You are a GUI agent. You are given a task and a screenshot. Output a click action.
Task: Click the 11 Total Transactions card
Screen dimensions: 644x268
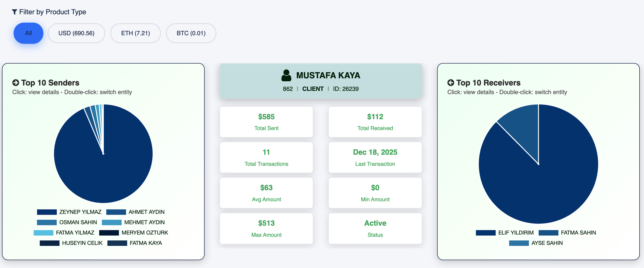click(x=266, y=157)
